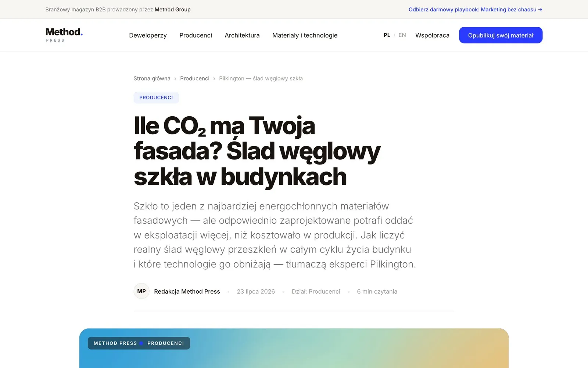
Task: Click Opublikuj swój materiał button
Action: (x=501, y=35)
